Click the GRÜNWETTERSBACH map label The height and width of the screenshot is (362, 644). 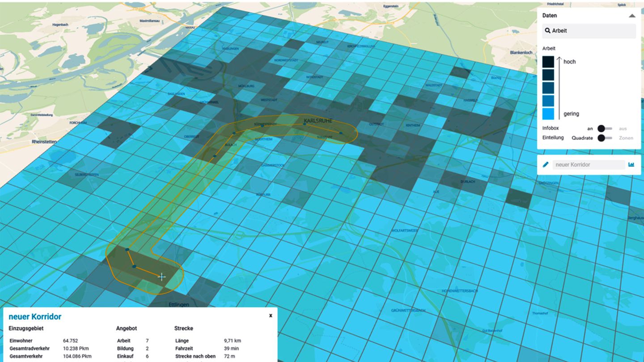pyautogui.click(x=408, y=310)
